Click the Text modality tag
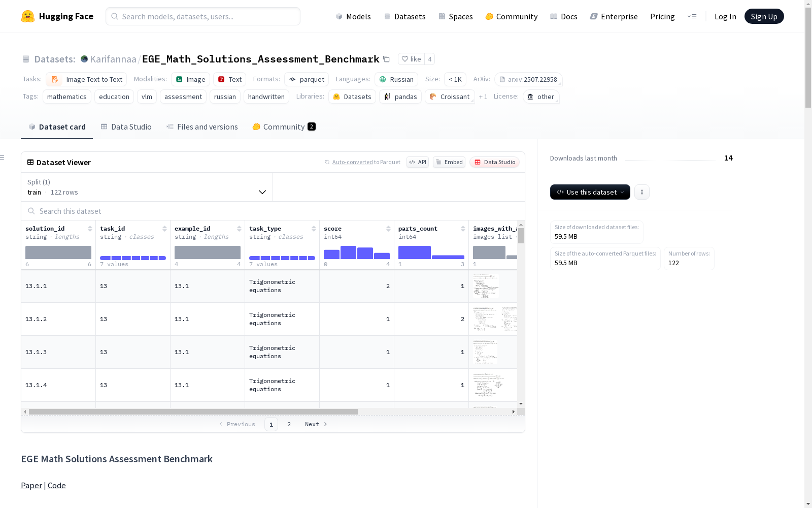The height and width of the screenshot is (508, 812). pyautogui.click(x=230, y=79)
